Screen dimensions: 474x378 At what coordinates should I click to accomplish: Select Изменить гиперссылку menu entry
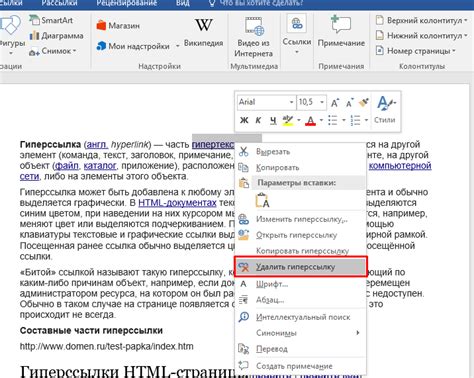point(301,219)
